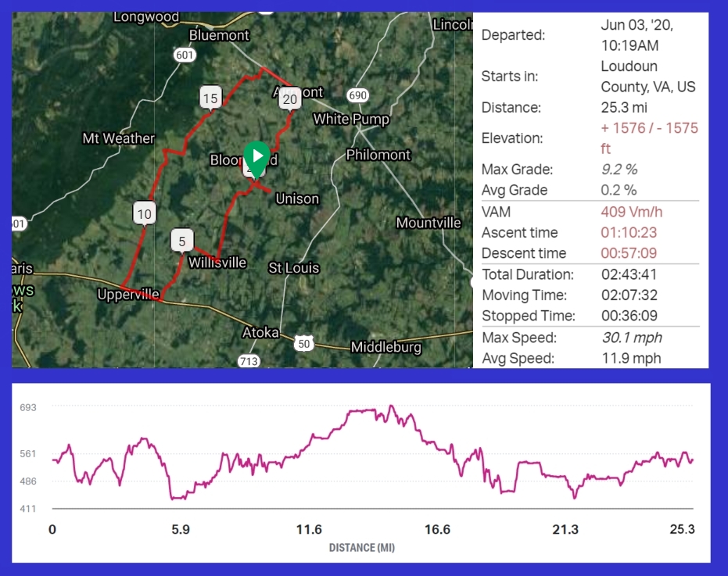Click the mile 10 route marker
The height and width of the screenshot is (576, 728).
[144, 213]
